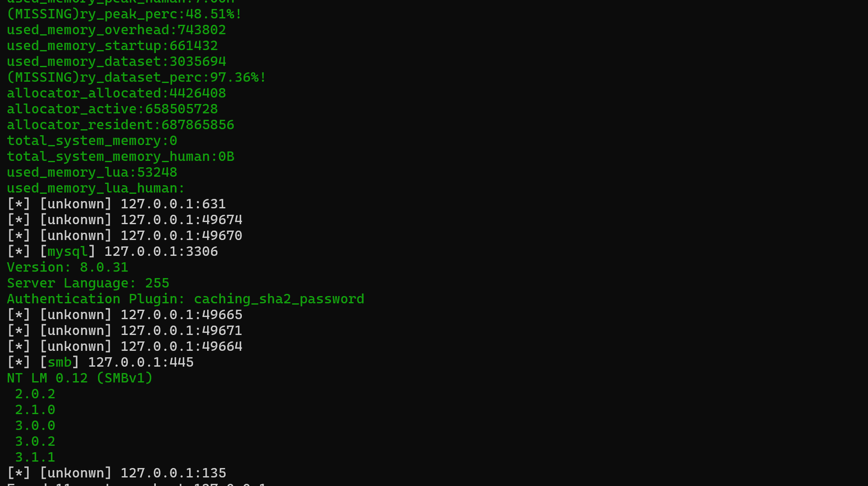Click the 'Authentication Plugin: caching_sha2_password' line
868x486 pixels.
coord(186,299)
